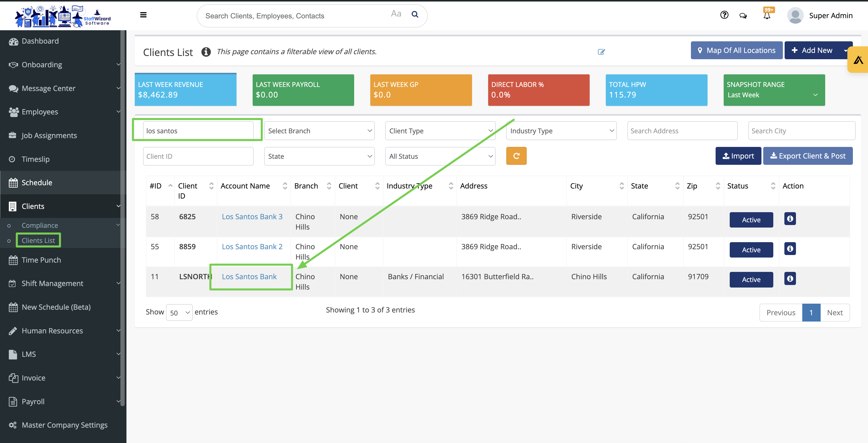
Task: Open the All Status dropdown
Action: pyautogui.click(x=440, y=156)
